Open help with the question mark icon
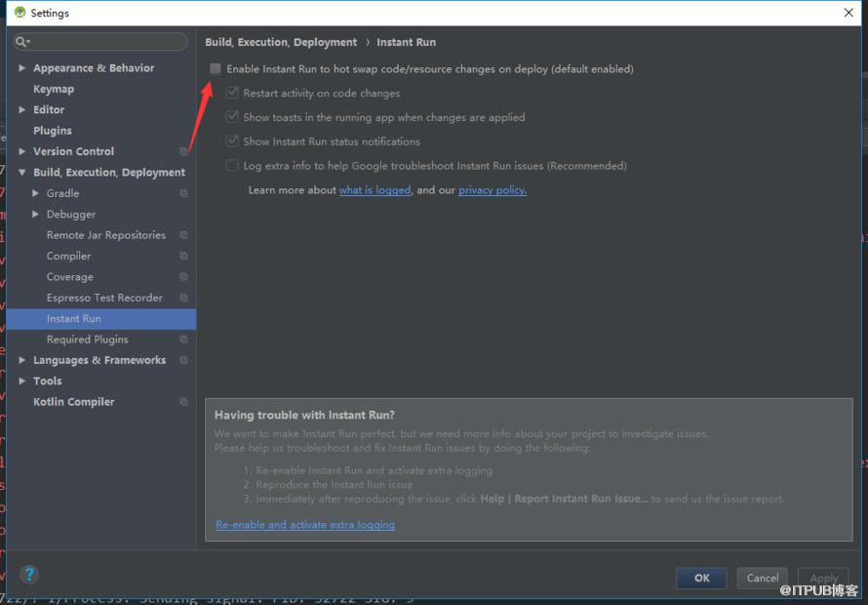The image size is (868, 605). 29,575
